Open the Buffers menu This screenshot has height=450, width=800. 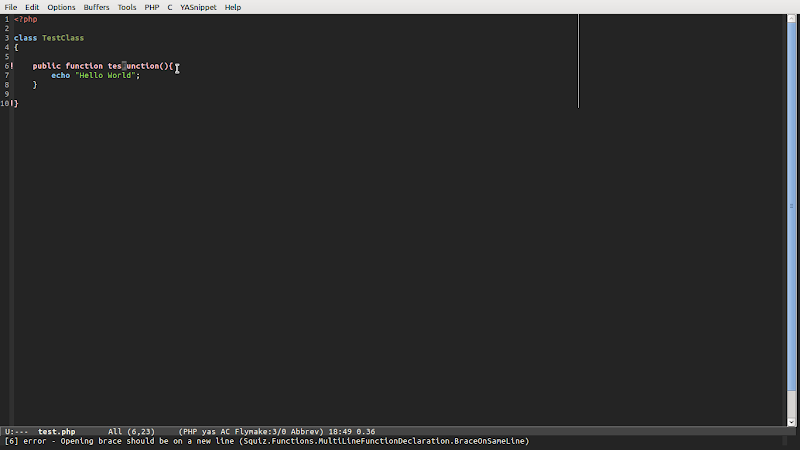tap(96, 7)
